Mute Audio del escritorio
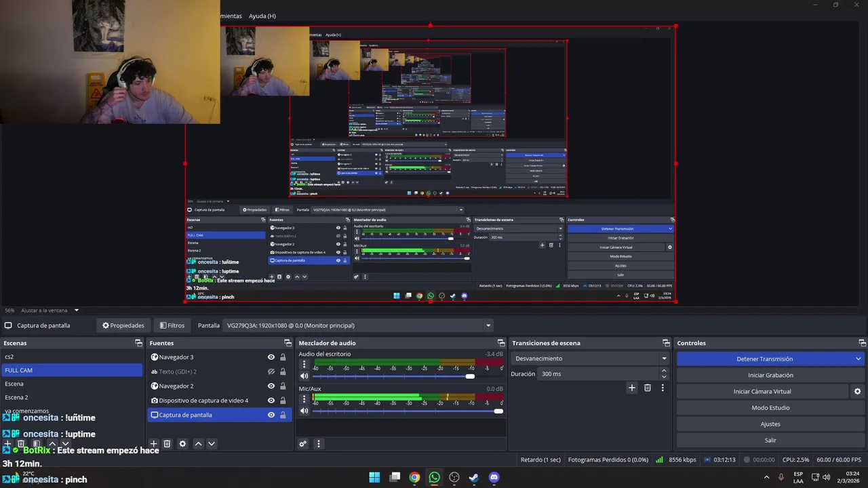 click(304, 376)
